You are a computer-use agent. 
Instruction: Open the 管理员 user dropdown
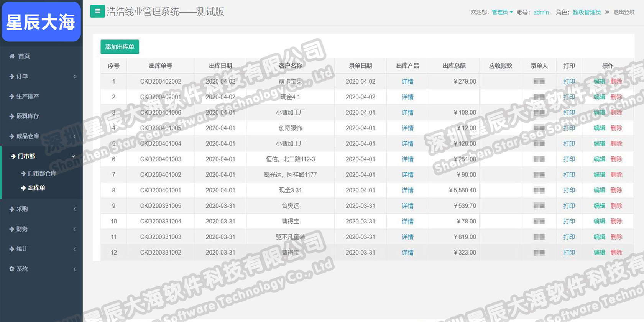tap(502, 12)
